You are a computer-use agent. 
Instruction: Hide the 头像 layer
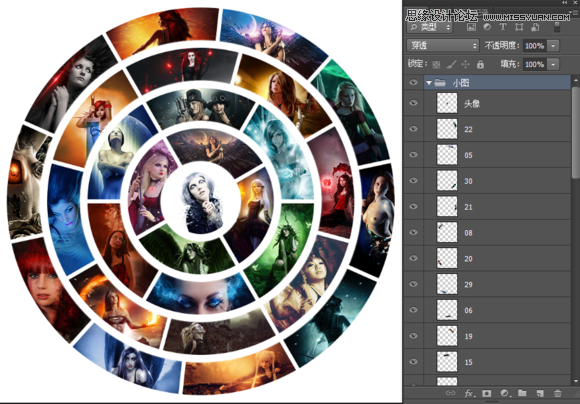click(413, 103)
